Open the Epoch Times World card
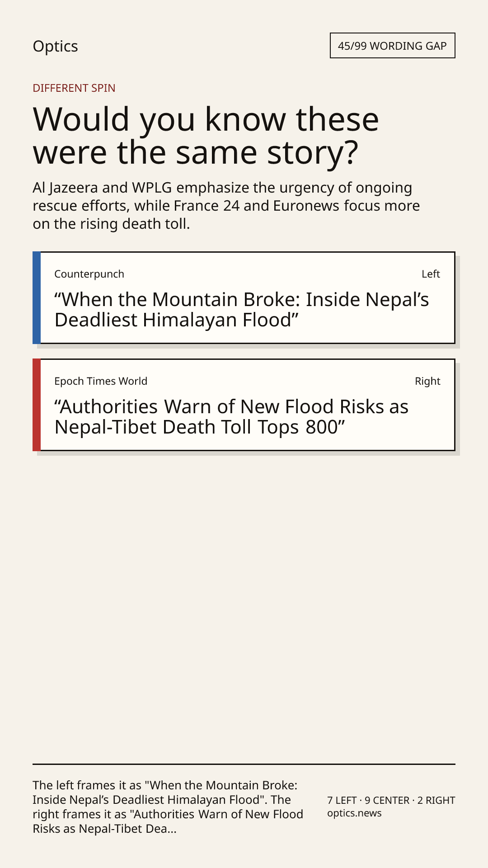 click(244, 405)
